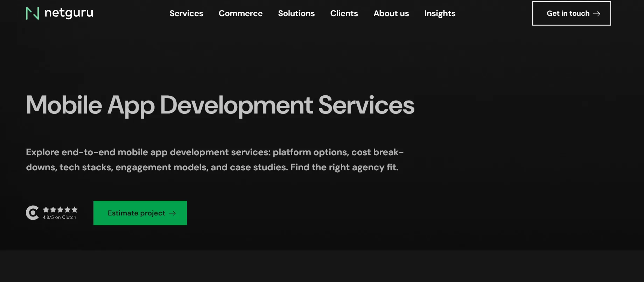Viewport: 644px width, 282px height.
Task: Click the 'Mobile App Development Services' heading
Action: click(x=220, y=105)
